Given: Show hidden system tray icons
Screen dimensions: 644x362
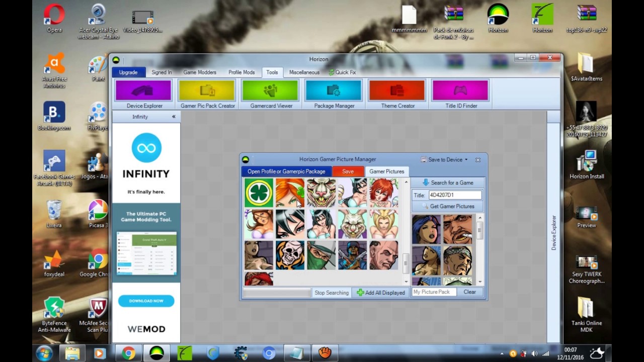Looking at the screenshot, I should (501, 353).
